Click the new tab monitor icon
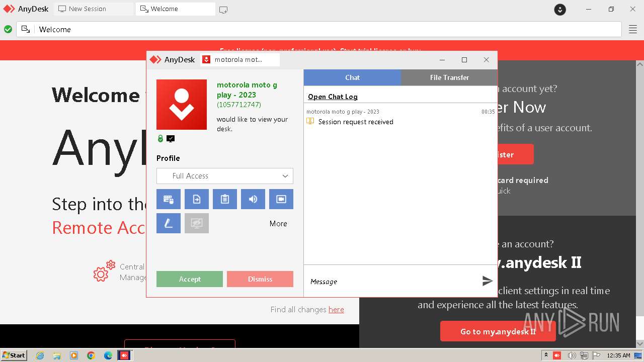644x362 pixels. (223, 9)
